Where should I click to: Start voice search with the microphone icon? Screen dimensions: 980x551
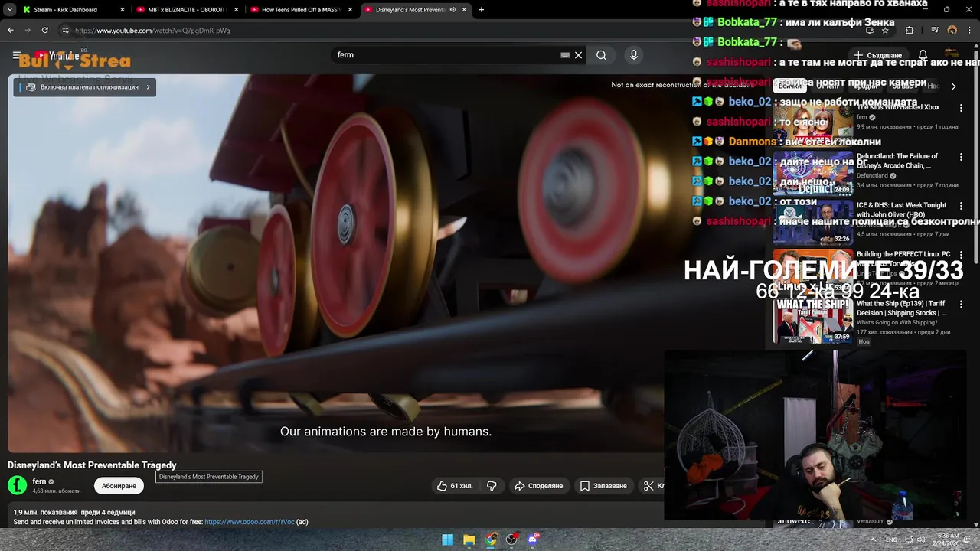[633, 55]
